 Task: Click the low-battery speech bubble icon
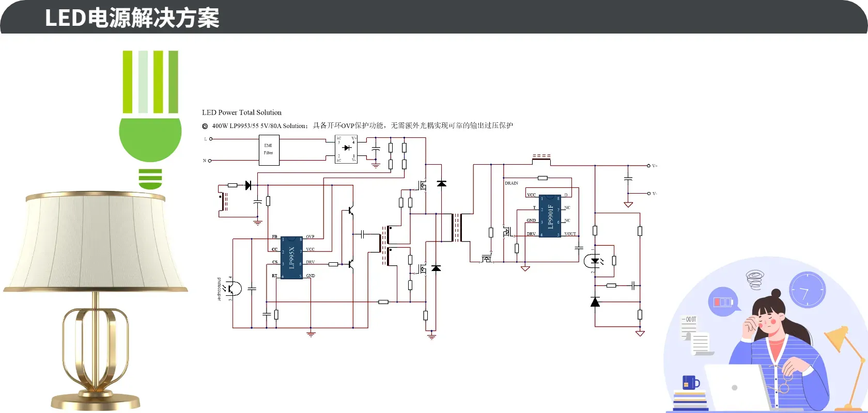click(723, 301)
